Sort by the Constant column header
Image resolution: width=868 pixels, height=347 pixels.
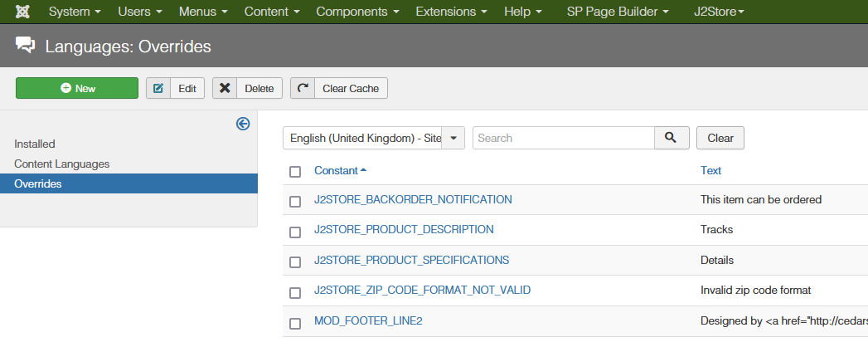coord(336,170)
